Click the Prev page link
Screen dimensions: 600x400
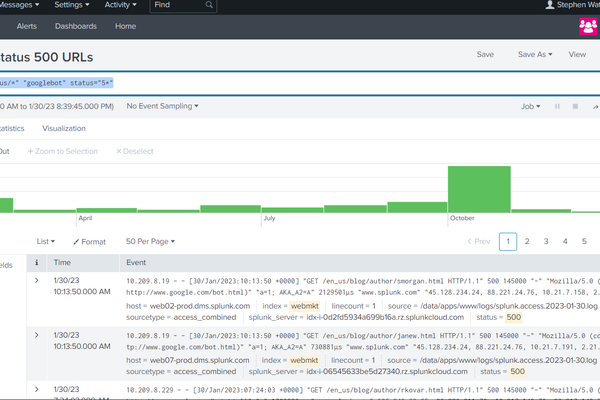pos(479,242)
